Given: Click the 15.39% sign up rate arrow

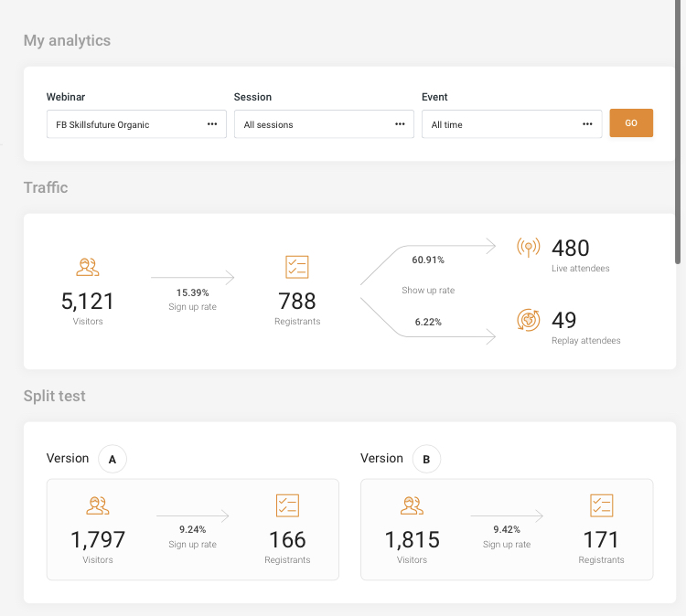Looking at the screenshot, I should tap(193, 277).
